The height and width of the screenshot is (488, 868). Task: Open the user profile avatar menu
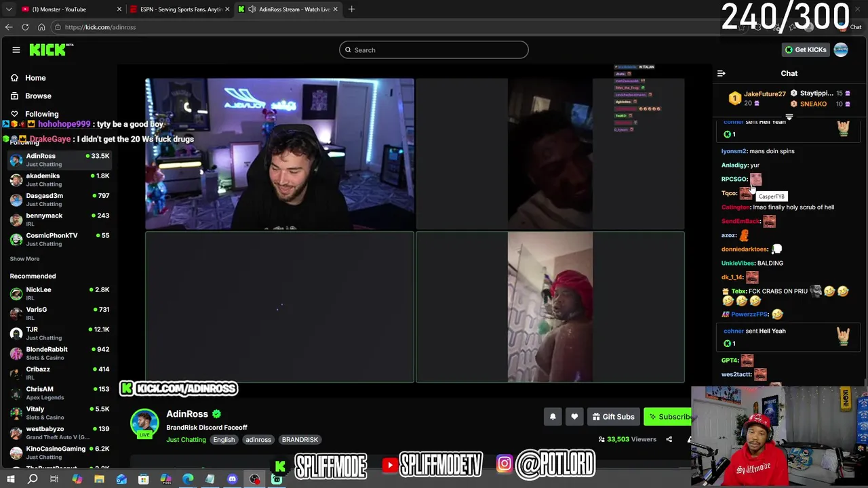coord(841,49)
